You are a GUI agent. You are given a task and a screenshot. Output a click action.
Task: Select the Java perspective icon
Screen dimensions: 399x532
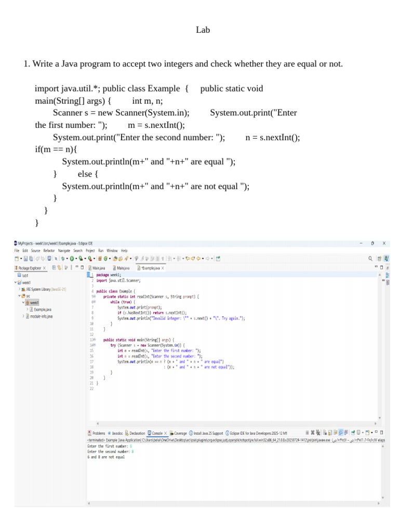387,259
